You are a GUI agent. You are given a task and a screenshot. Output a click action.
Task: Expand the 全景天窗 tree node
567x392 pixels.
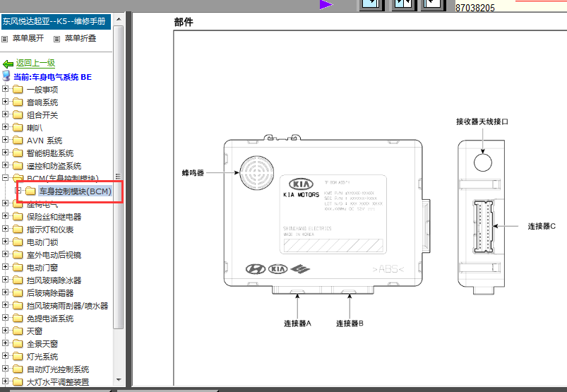coord(5,343)
